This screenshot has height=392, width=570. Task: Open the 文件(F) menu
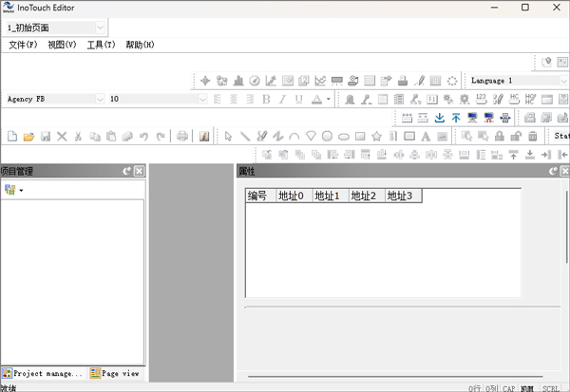pyautogui.click(x=23, y=45)
